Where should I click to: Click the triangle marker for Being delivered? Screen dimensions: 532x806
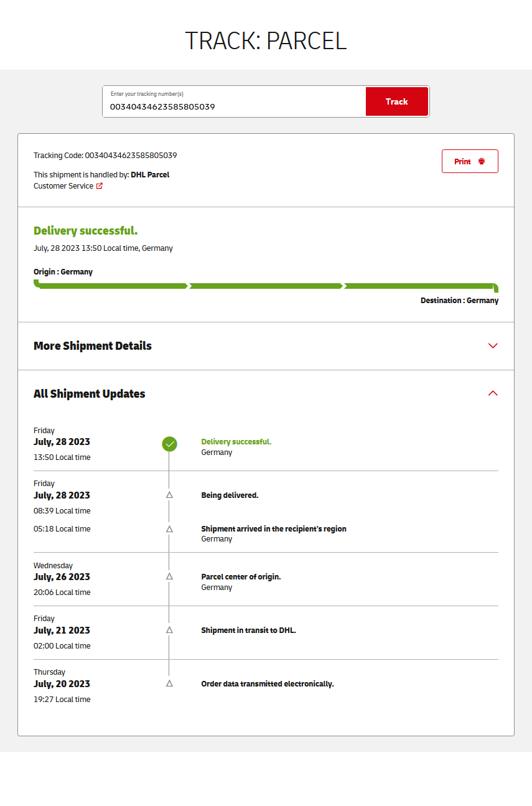(169, 495)
